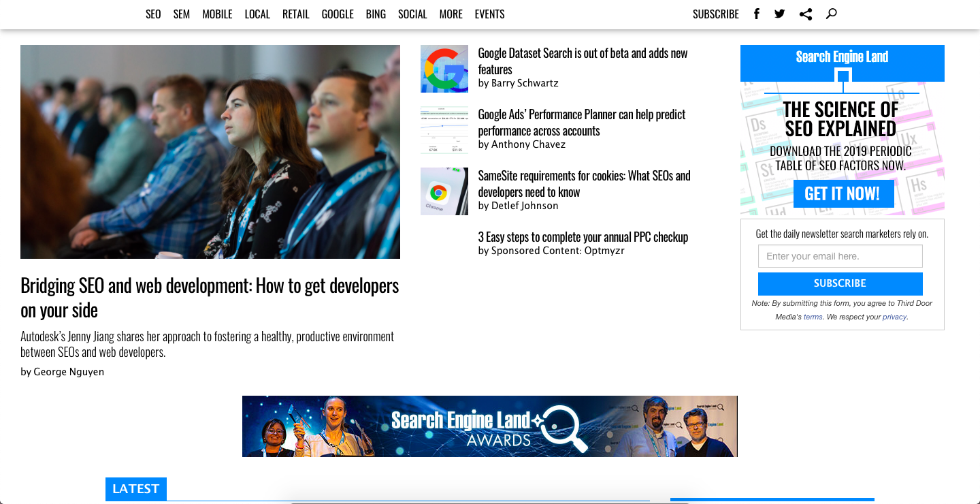Open Bridging SEO and web development headline
Screen dimensions: 980x504
point(210,298)
